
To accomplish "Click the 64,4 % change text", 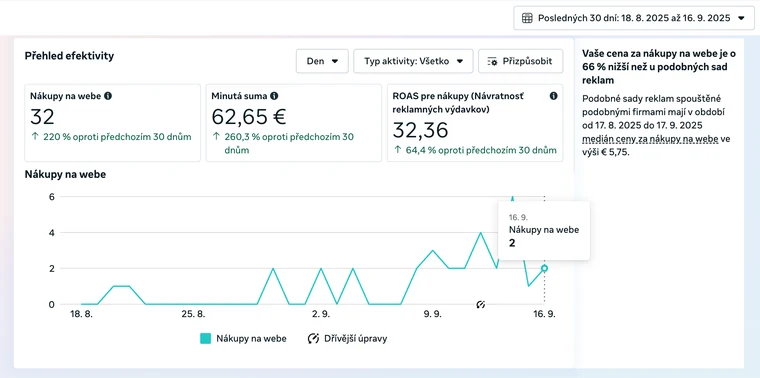I will point(481,150).
